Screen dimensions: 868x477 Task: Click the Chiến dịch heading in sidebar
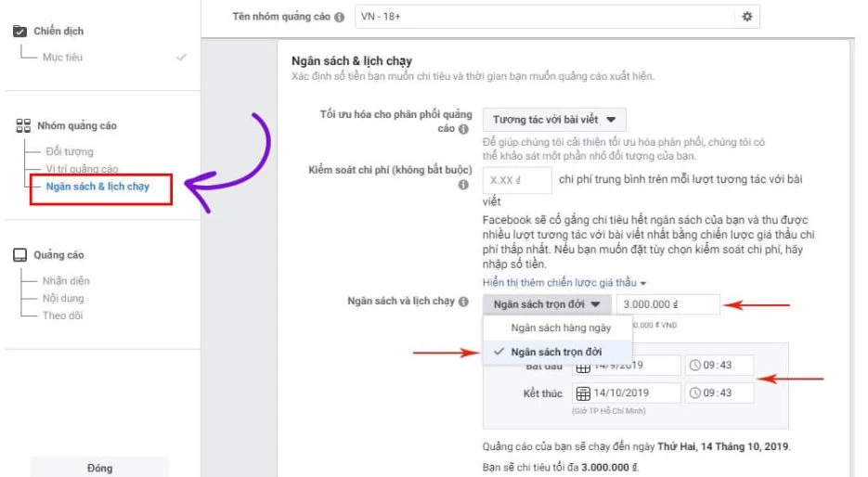(x=58, y=31)
